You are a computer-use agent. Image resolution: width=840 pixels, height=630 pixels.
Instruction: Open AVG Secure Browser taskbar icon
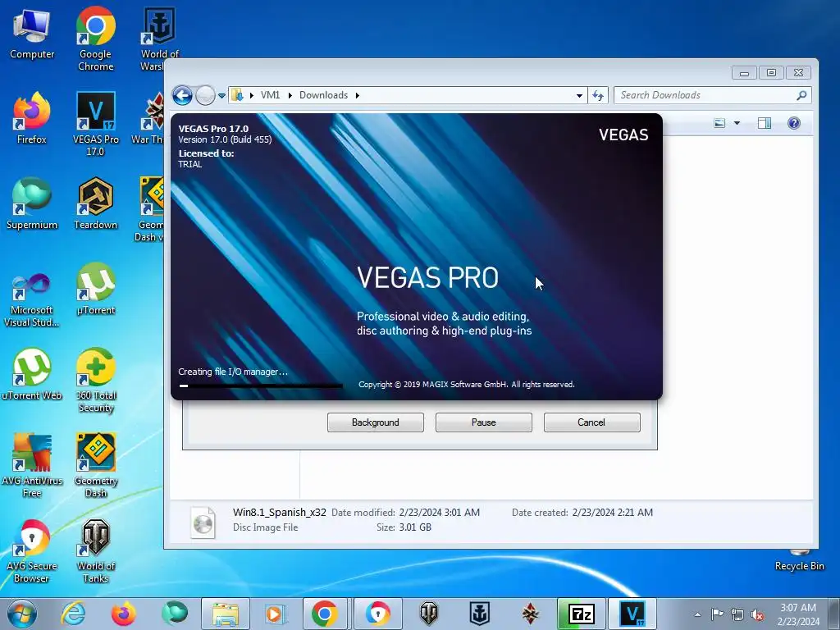[x=378, y=614]
